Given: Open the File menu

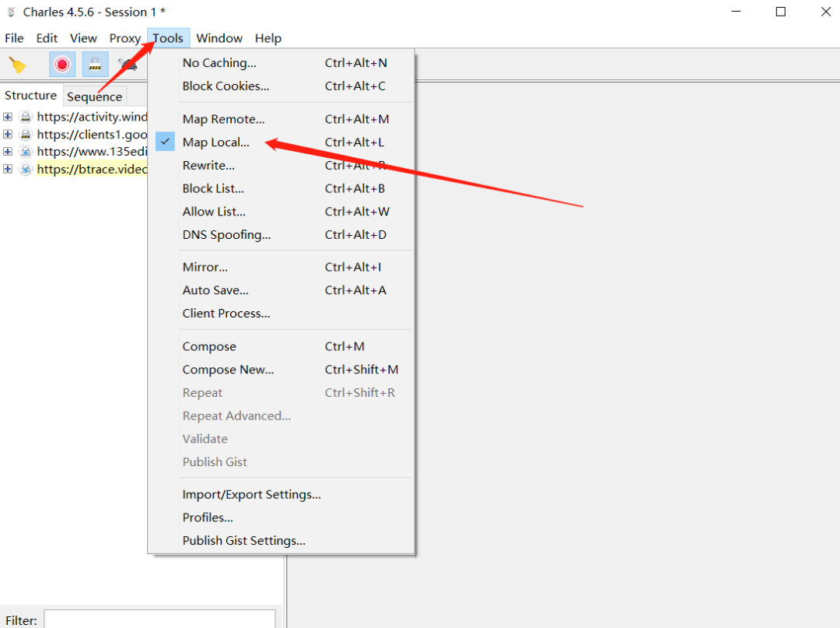Looking at the screenshot, I should click(15, 38).
